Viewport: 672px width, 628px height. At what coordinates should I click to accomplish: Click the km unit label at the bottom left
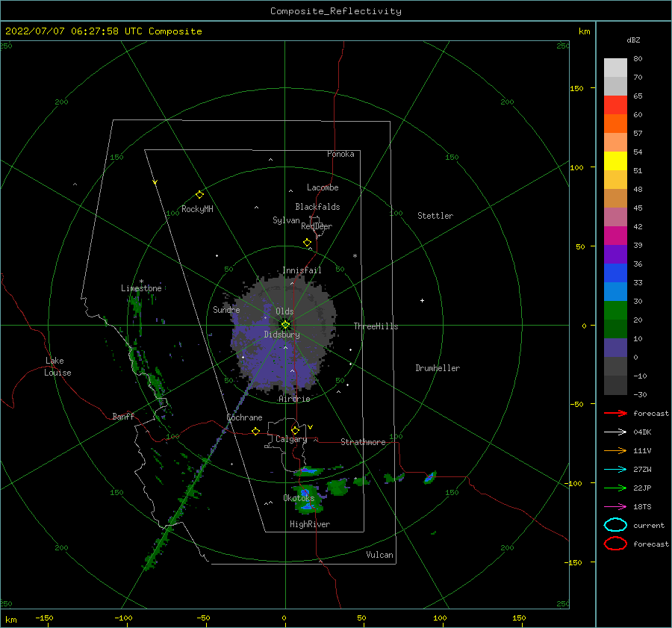(10, 620)
